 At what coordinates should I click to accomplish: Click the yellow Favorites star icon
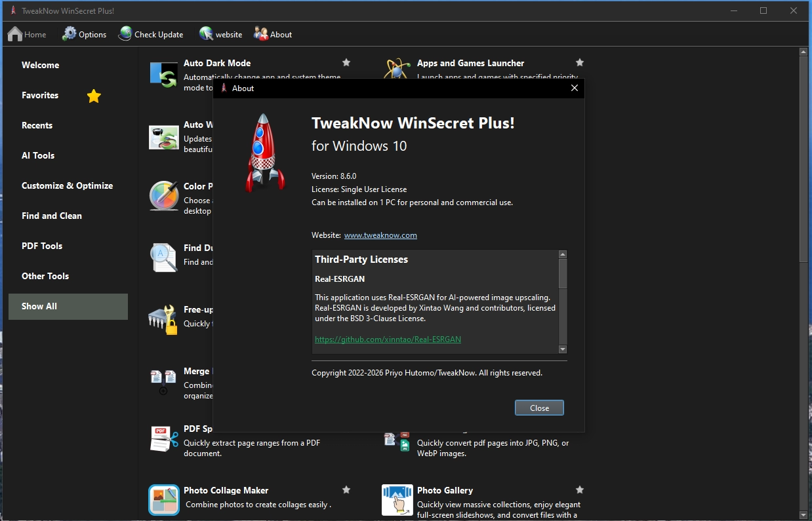click(x=94, y=96)
